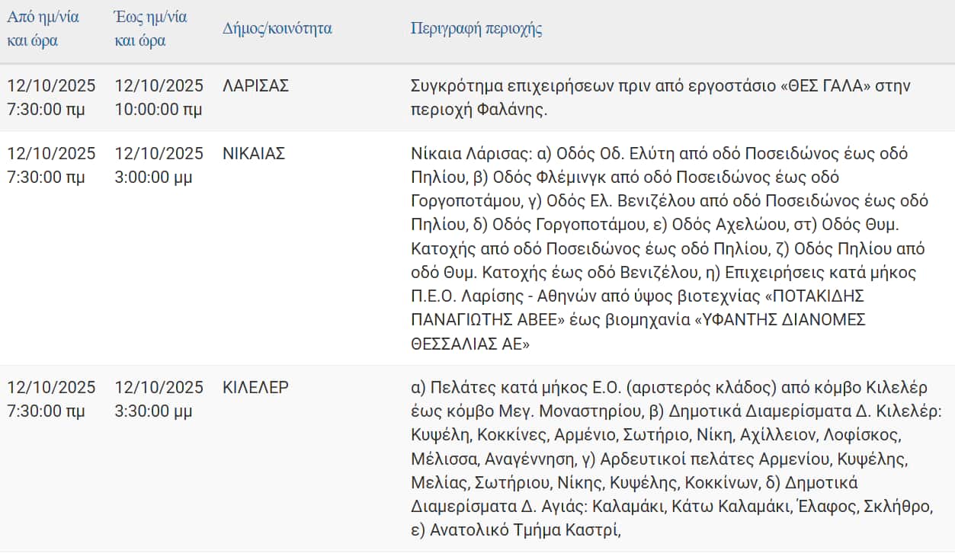Screen dimensions: 955x560
Task: Click the "Ανατολικό Τμήμα Καστρί" text
Action: (x=525, y=530)
